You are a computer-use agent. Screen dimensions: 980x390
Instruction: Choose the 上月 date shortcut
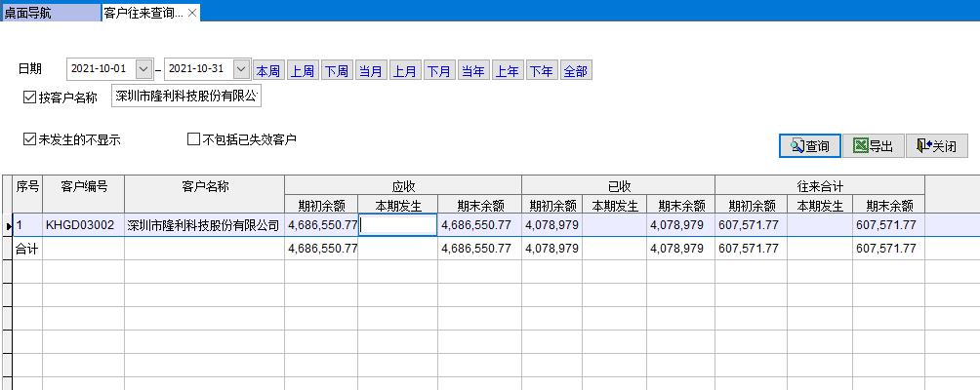pyautogui.click(x=404, y=71)
